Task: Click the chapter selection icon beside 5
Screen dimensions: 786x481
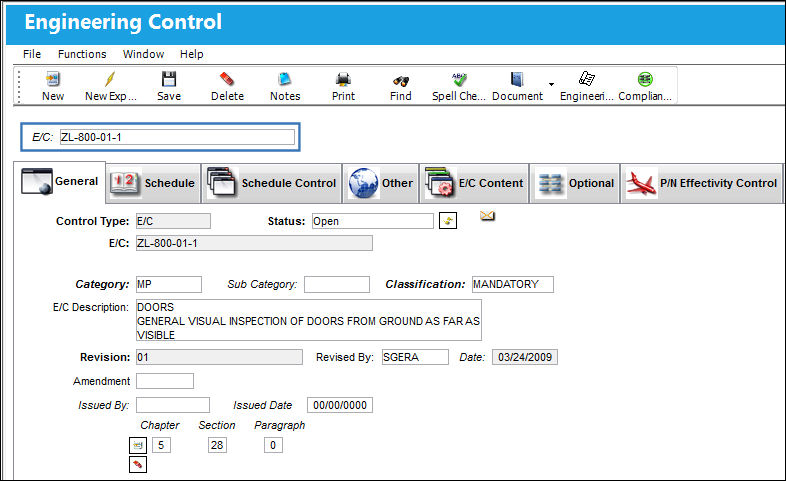Action: pyautogui.click(x=138, y=445)
